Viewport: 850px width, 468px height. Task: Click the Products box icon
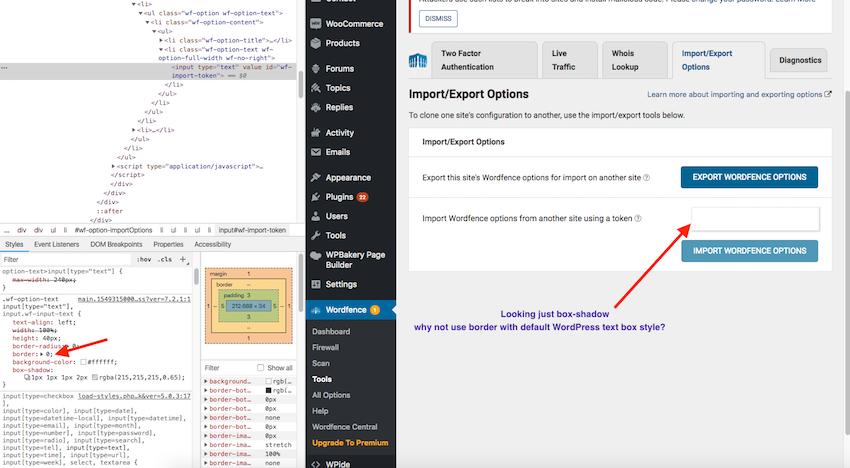click(316, 43)
